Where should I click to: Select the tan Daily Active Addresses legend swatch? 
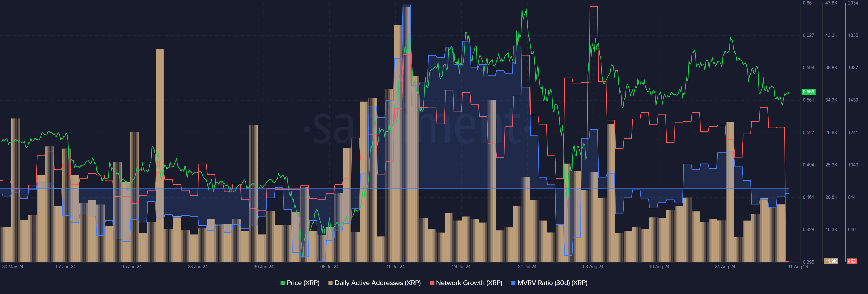click(x=330, y=283)
